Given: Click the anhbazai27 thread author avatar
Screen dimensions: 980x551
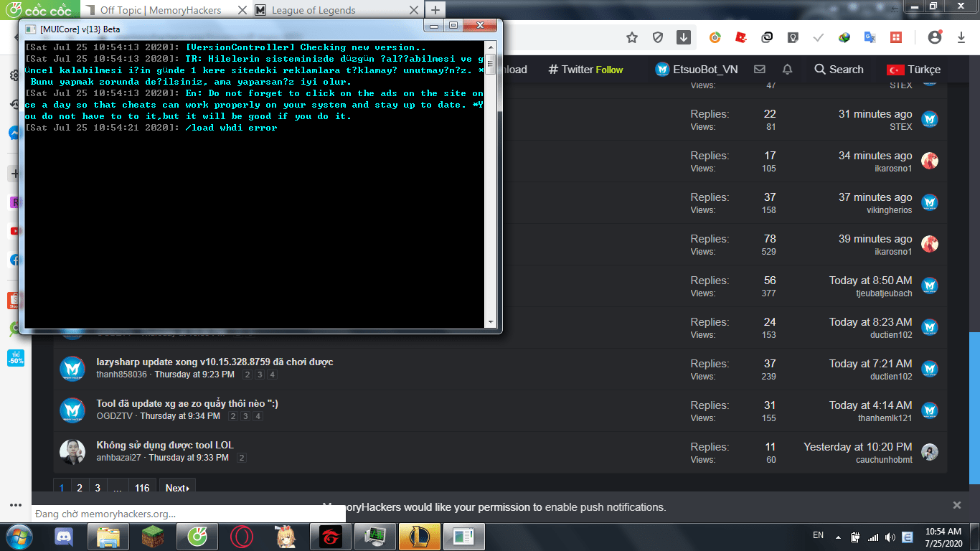Looking at the screenshot, I should click(72, 451).
